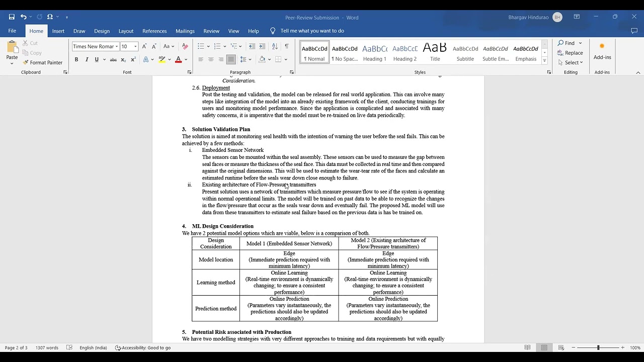Activate Format Painter
This screenshot has width=644, height=362.
click(x=43, y=63)
